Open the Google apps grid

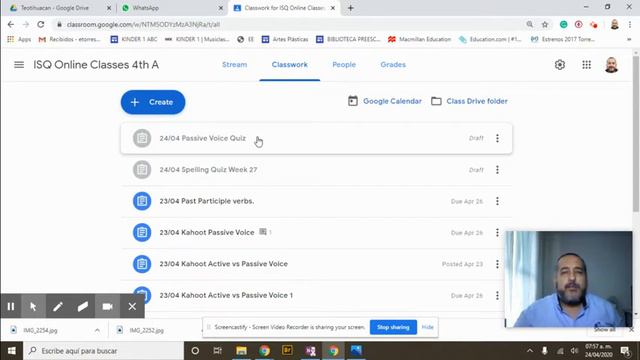[x=587, y=65]
